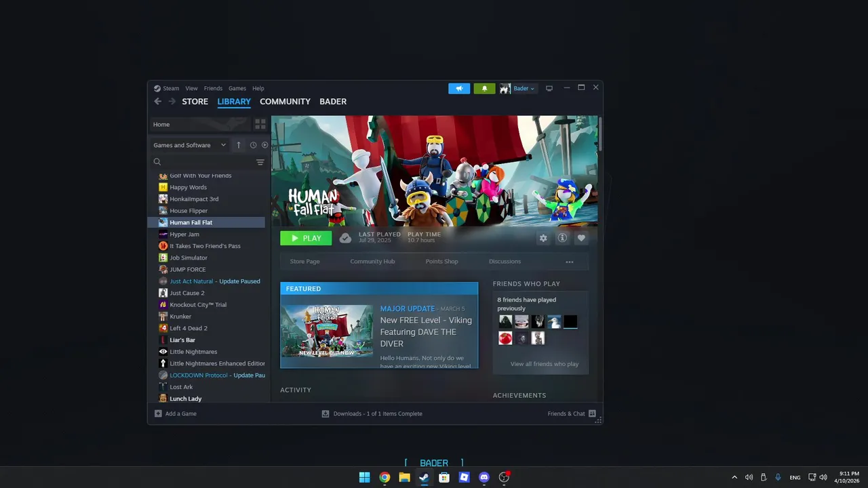Select the LIBRARY tab
The width and height of the screenshot is (868, 488).
234,102
